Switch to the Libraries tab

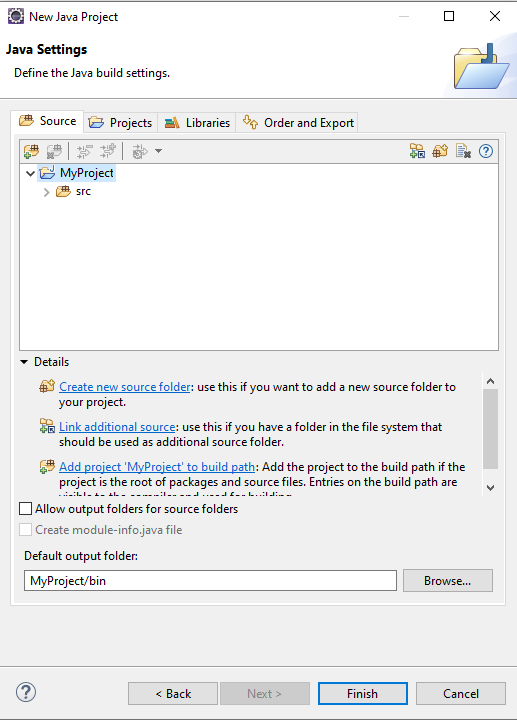click(197, 123)
